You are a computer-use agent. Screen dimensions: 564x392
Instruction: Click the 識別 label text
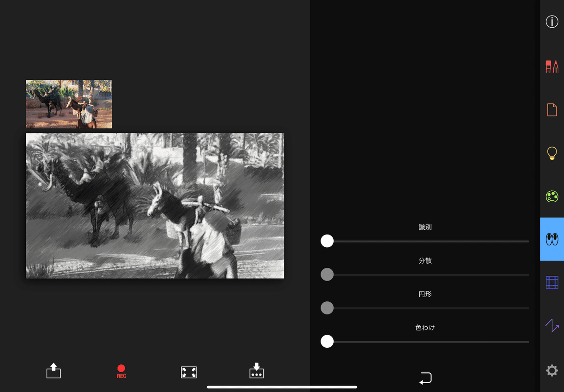pyautogui.click(x=425, y=227)
